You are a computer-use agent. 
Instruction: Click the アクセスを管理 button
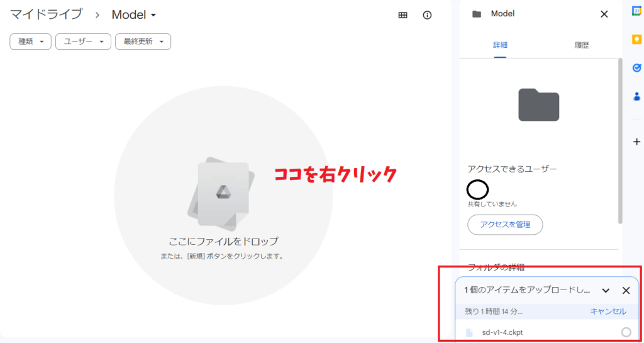[505, 224]
